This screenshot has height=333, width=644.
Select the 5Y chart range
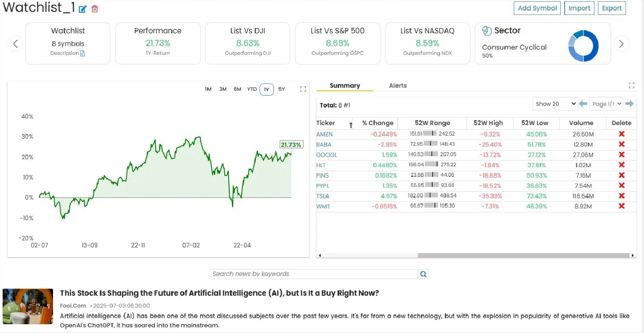pos(281,89)
